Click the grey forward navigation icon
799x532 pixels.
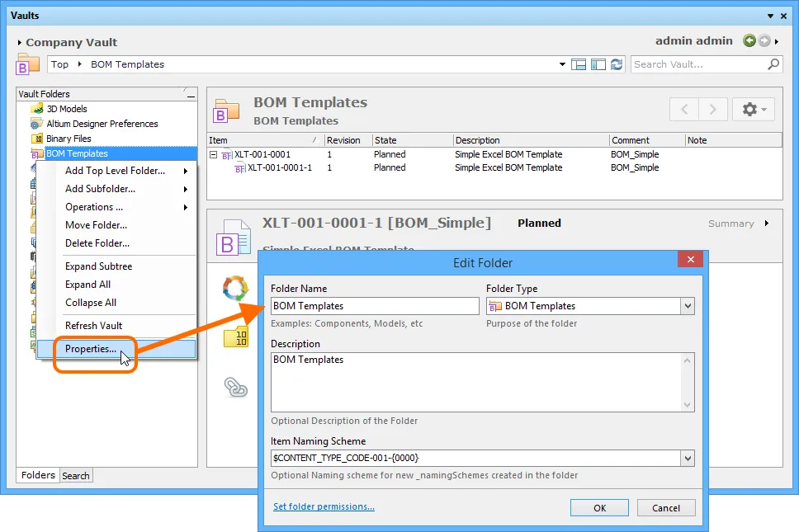pyautogui.click(x=764, y=40)
